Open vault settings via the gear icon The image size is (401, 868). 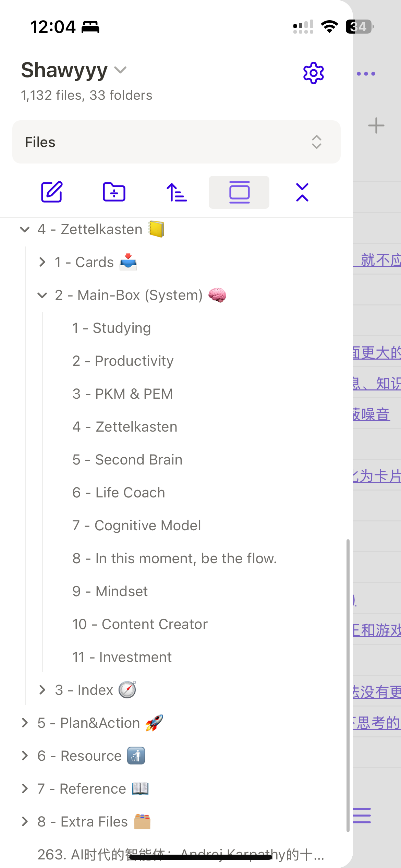tap(313, 73)
